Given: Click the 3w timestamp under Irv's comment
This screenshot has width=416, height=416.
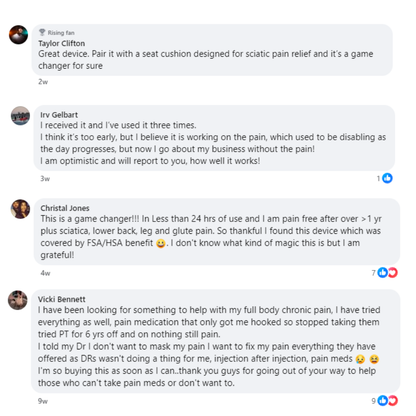Looking at the screenshot, I should click(x=45, y=179).
